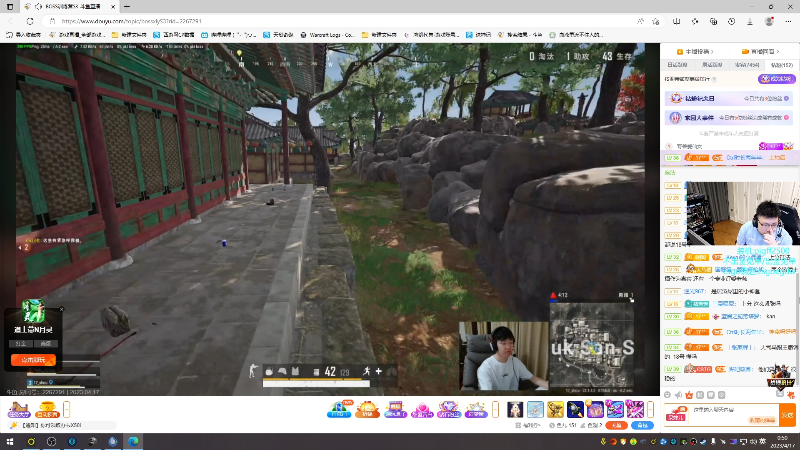The height and width of the screenshot is (450, 800).
Task: Expand the middle gift list handle
Action: (495, 409)
